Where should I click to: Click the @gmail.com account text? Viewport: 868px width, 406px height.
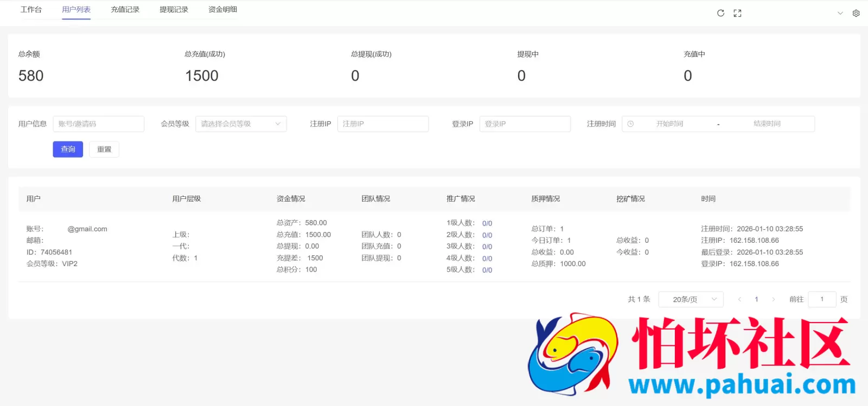(x=87, y=229)
